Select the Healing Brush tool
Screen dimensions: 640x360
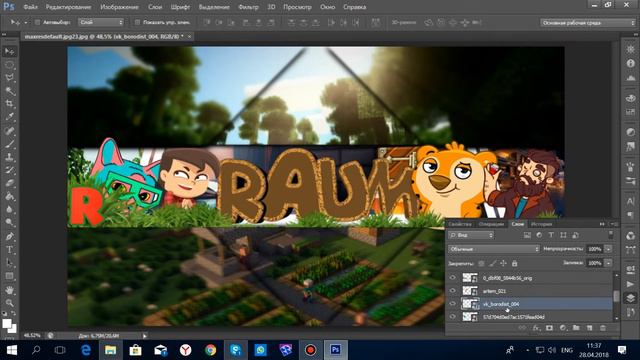pyautogui.click(x=9, y=131)
